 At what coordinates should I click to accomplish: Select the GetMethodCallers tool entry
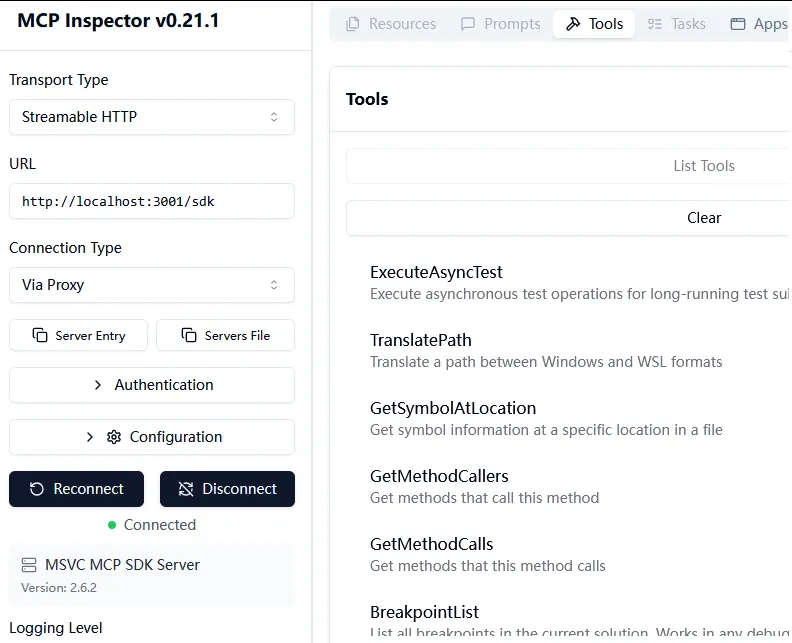tap(439, 476)
